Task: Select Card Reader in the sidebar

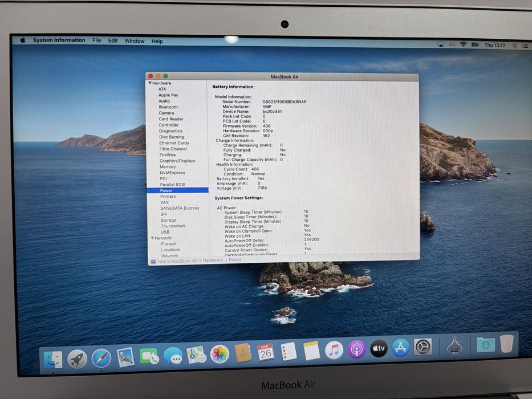Action: click(x=171, y=119)
